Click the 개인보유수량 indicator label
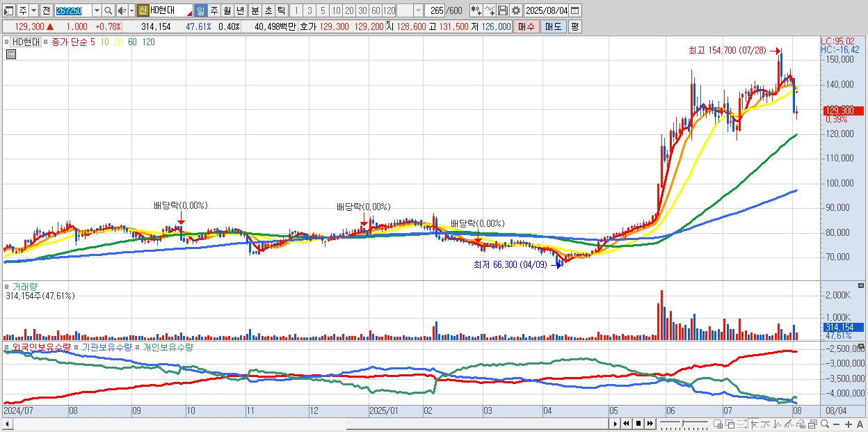The height and width of the screenshot is (432, 868). click(x=168, y=346)
